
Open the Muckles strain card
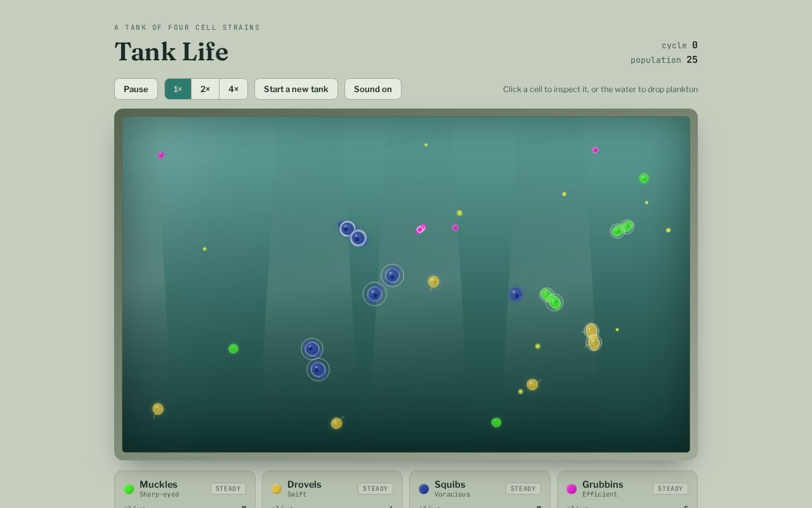click(185, 490)
